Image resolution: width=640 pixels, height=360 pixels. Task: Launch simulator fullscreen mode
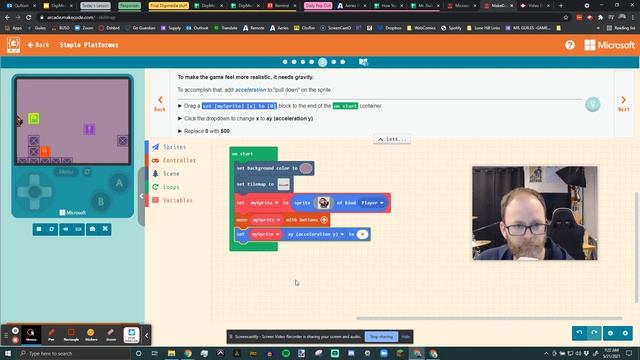click(105, 229)
